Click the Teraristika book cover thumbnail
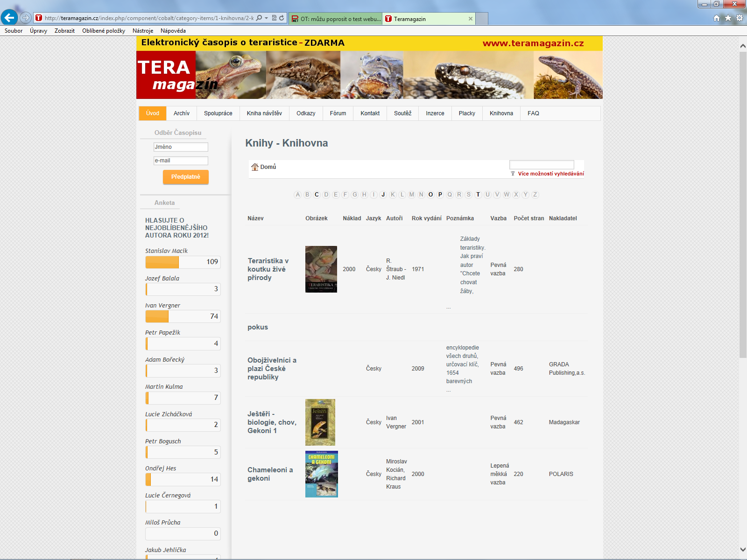The width and height of the screenshot is (747, 560). click(321, 269)
